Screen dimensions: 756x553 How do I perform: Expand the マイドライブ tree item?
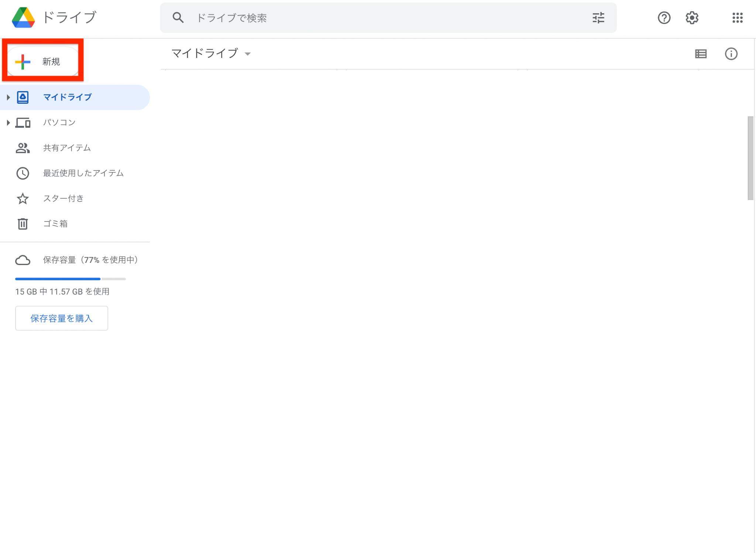click(x=8, y=97)
